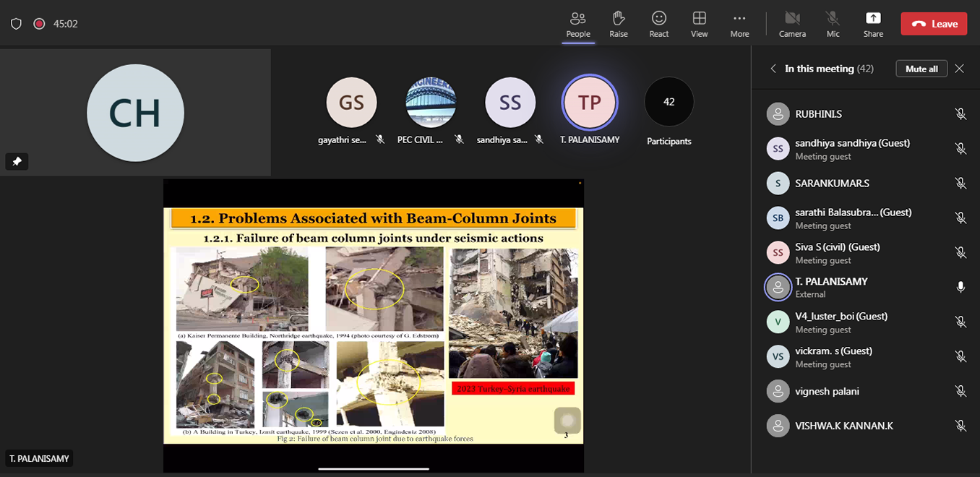The image size is (980, 477).
Task: Click the recording indicator icon
Action: click(x=39, y=24)
